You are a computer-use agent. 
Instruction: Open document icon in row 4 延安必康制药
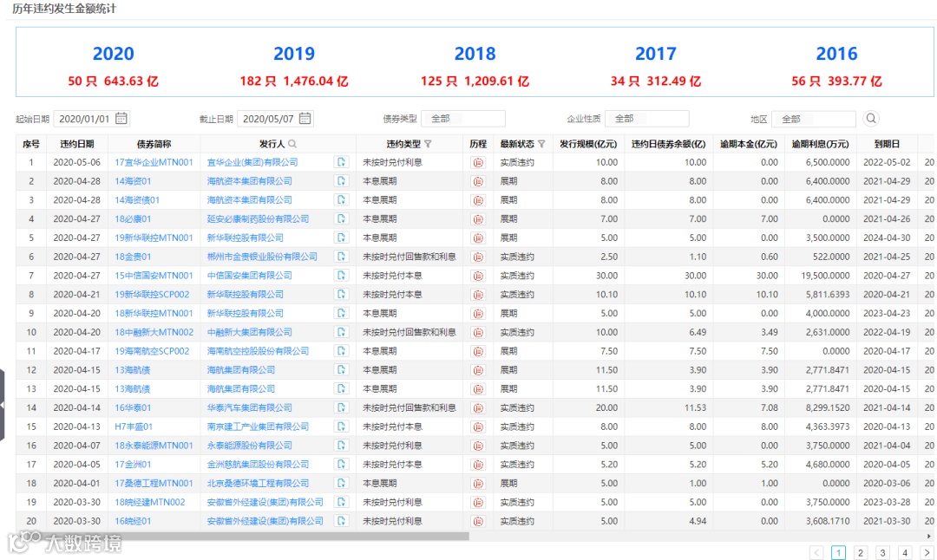(341, 219)
